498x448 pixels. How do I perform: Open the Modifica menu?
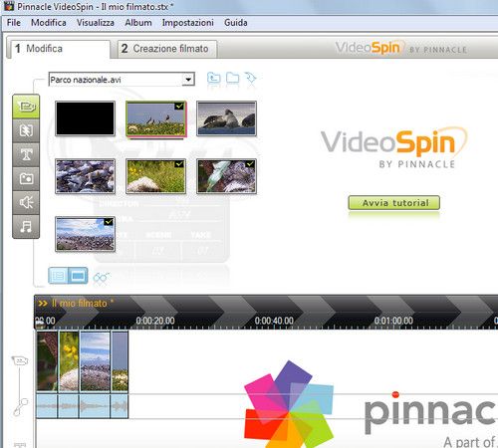point(49,23)
